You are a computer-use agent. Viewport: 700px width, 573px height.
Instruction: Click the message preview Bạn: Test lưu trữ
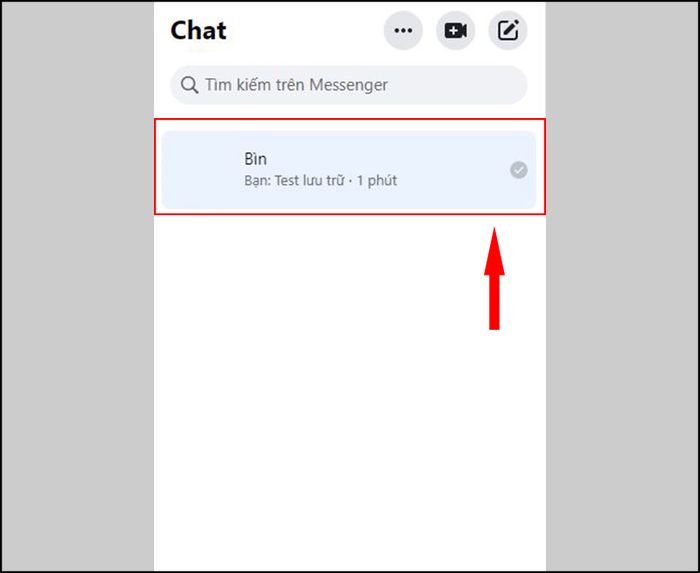(x=294, y=181)
